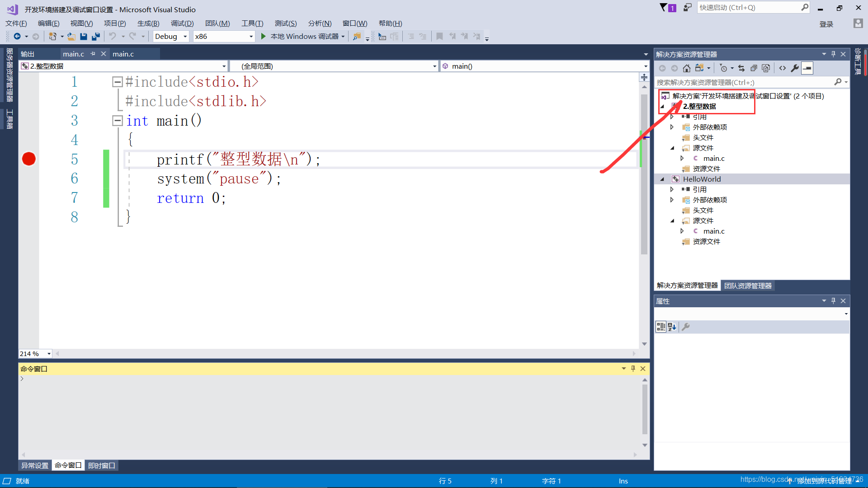Click the Redo arrow icon
The image size is (868, 488).
[x=132, y=36]
